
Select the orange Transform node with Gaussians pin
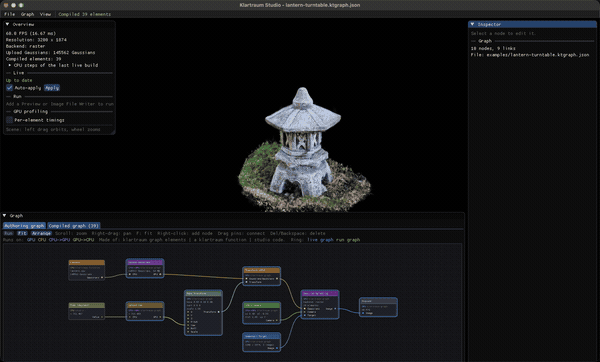coord(262,276)
